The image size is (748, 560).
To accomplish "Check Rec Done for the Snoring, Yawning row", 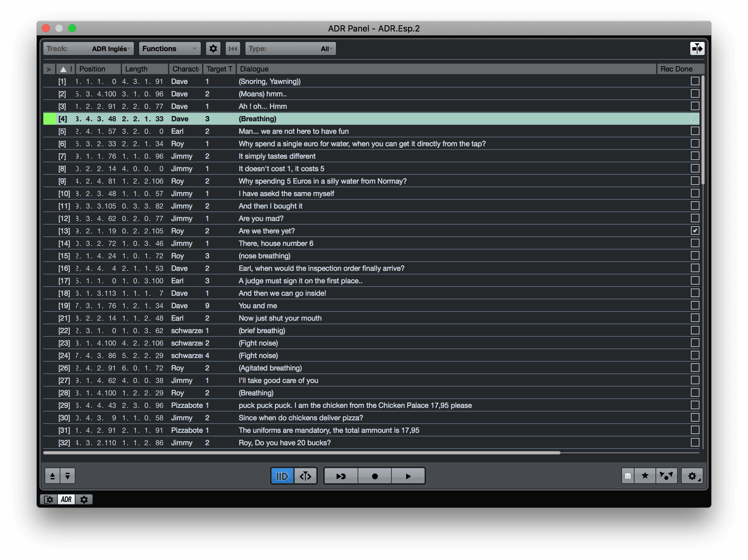I will pyautogui.click(x=695, y=81).
